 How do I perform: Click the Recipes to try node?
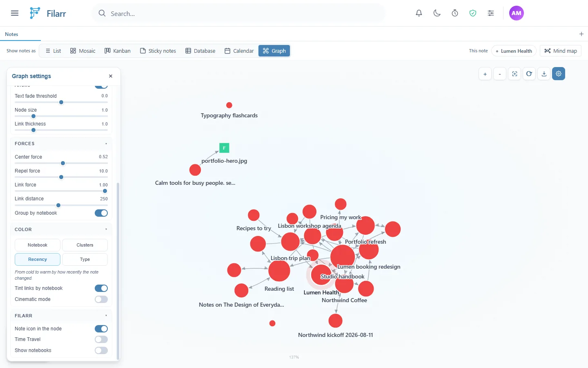[x=254, y=215]
